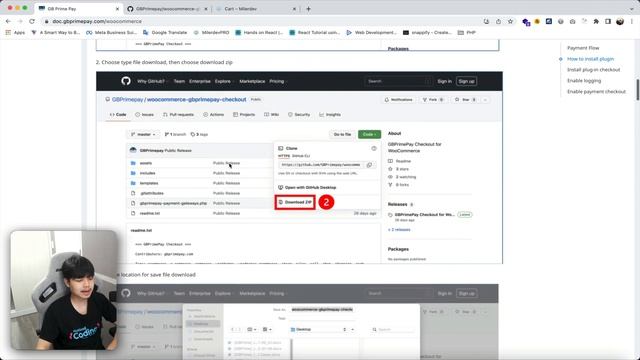This screenshot has height=360, width=640.
Task: Open the gray circle extension icon
Action: click(560, 21)
